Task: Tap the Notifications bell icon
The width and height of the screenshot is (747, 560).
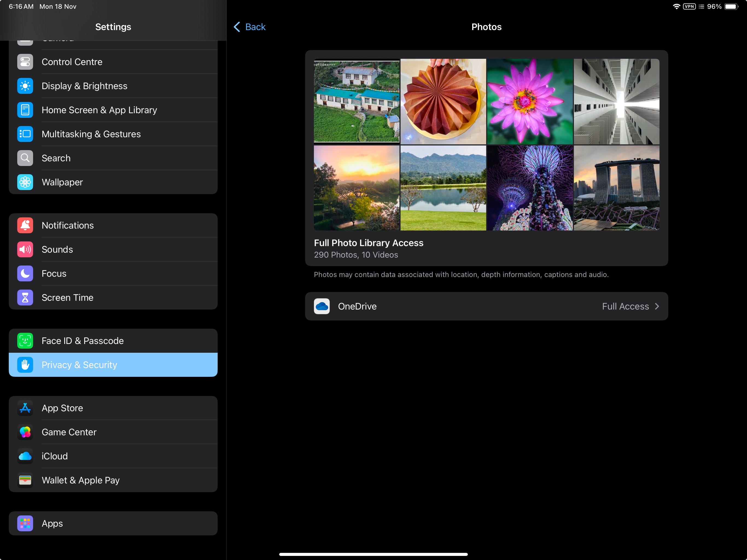Action: click(25, 225)
